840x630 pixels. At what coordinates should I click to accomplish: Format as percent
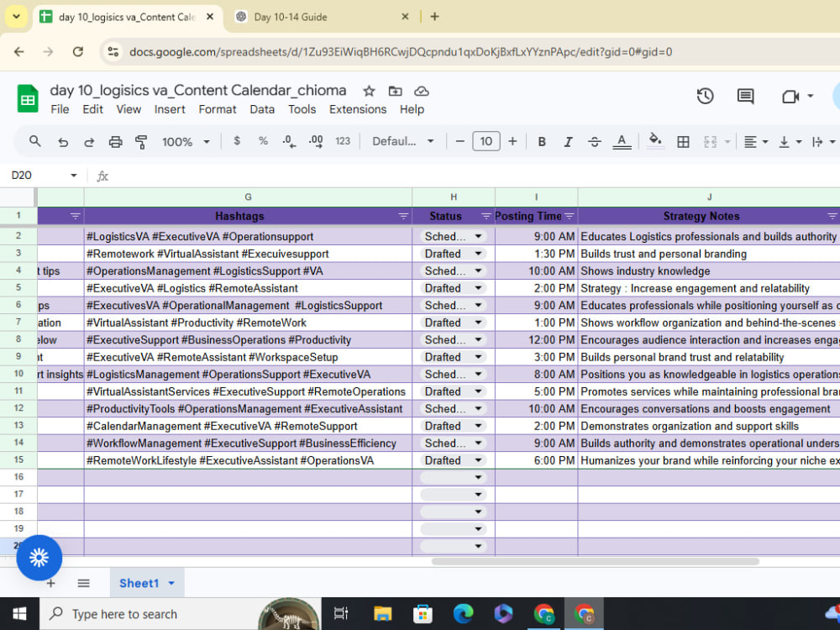point(263,141)
